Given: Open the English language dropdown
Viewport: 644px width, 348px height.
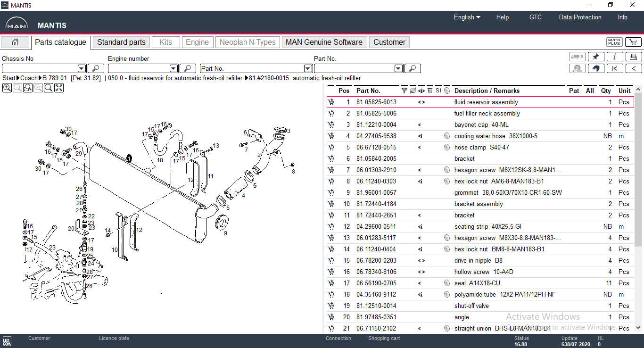Looking at the screenshot, I should 467,17.
